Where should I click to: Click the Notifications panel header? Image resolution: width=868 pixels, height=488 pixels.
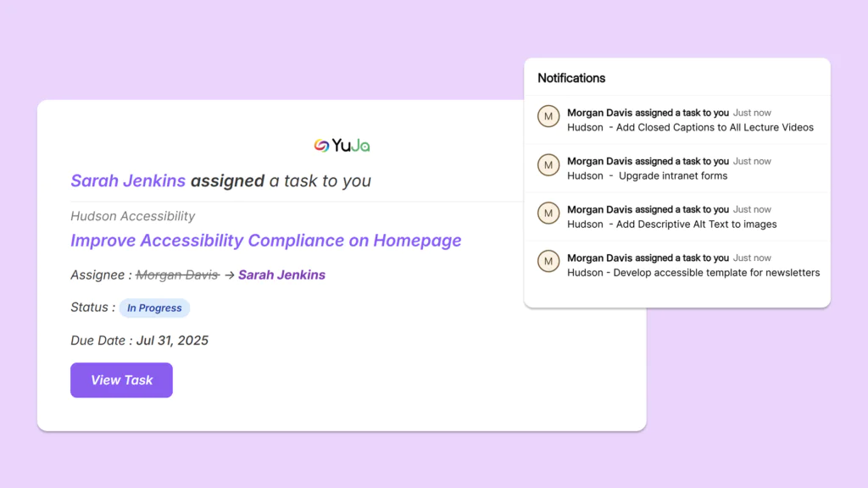(571, 78)
